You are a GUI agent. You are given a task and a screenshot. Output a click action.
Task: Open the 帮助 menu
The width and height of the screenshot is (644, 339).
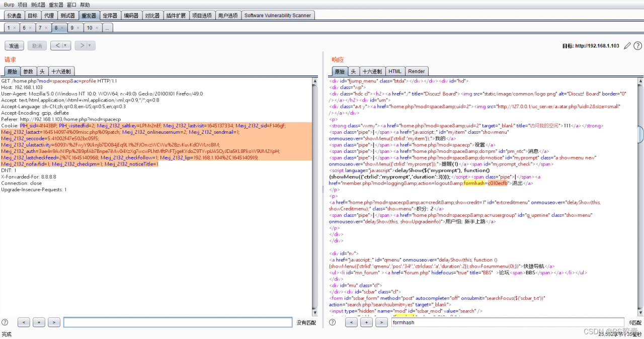tap(85, 5)
